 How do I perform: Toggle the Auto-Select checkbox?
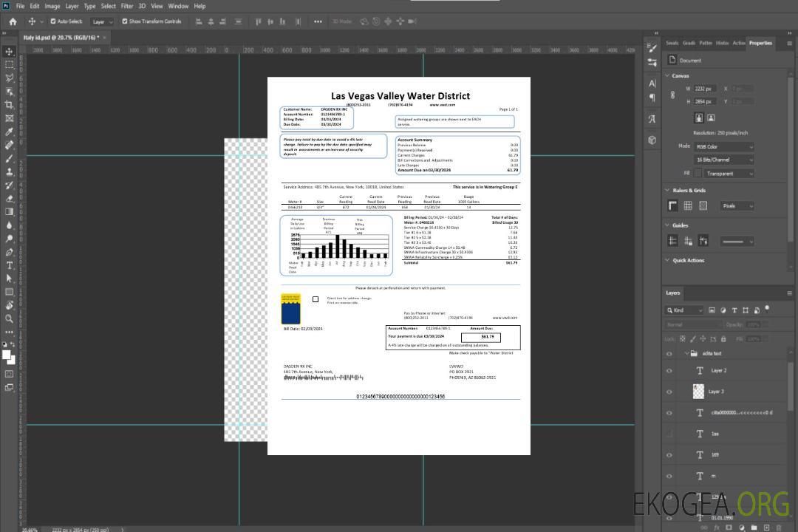pyautogui.click(x=53, y=21)
